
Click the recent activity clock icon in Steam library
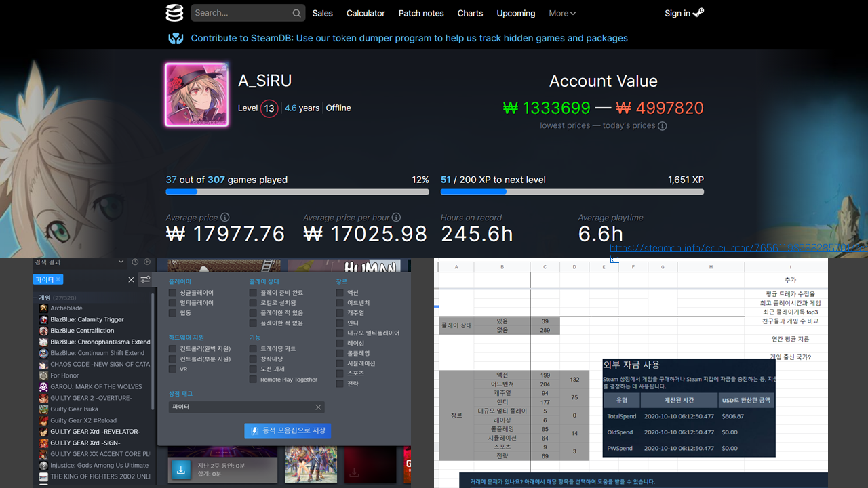click(135, 262)
